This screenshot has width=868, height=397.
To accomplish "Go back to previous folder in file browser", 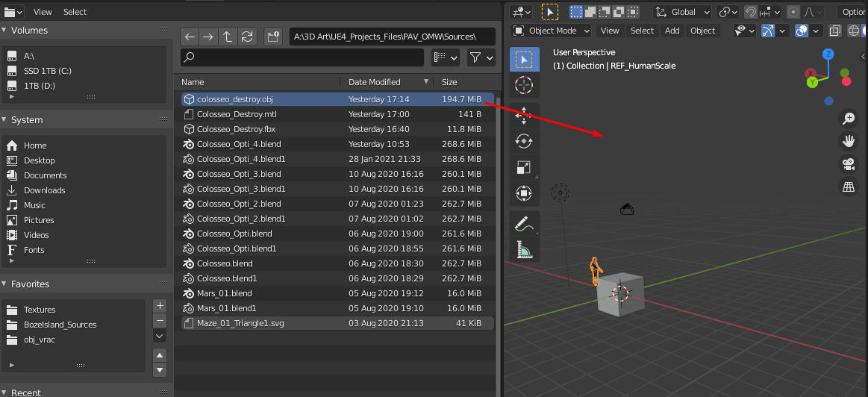I will [190, 37].
